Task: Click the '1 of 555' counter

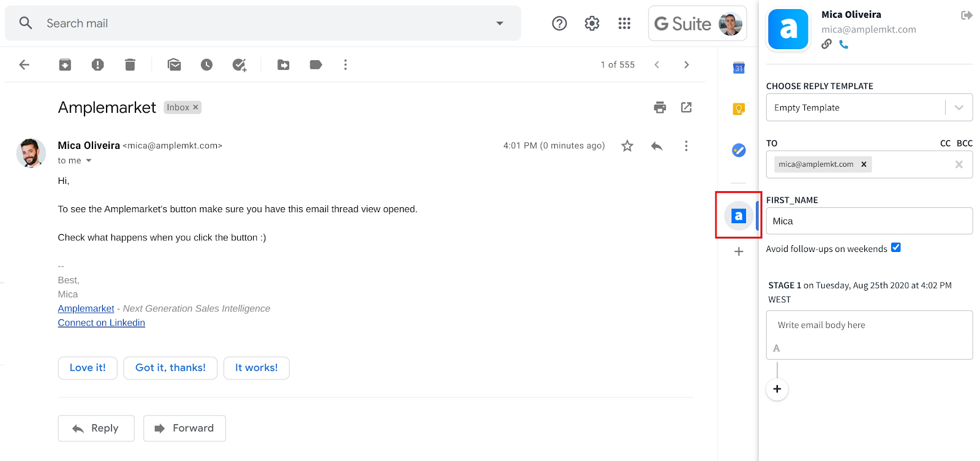Action: (617, 64)
